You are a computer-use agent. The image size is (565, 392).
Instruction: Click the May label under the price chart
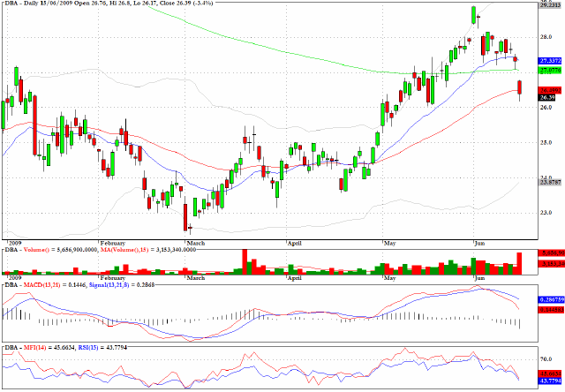(389, 243)
